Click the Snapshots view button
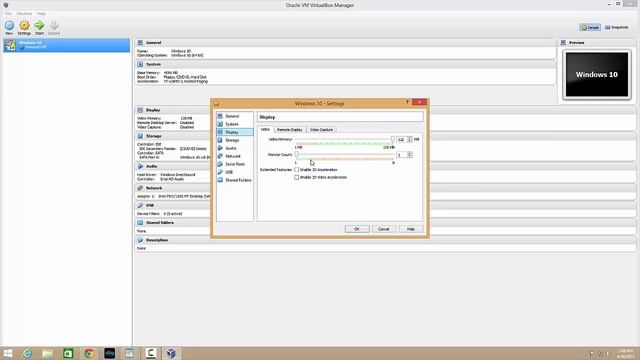This screenshot has height=360, width=640. tap(616, 27)
